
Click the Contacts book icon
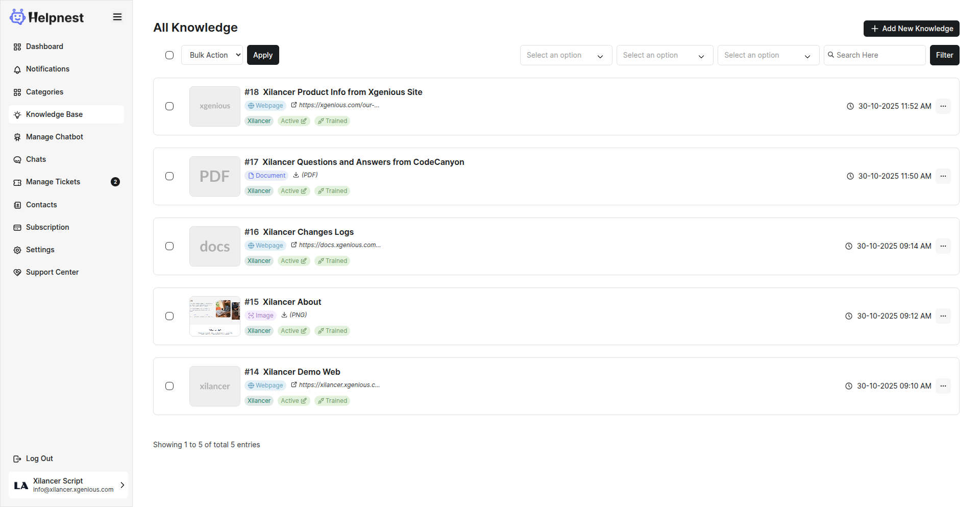17,205
